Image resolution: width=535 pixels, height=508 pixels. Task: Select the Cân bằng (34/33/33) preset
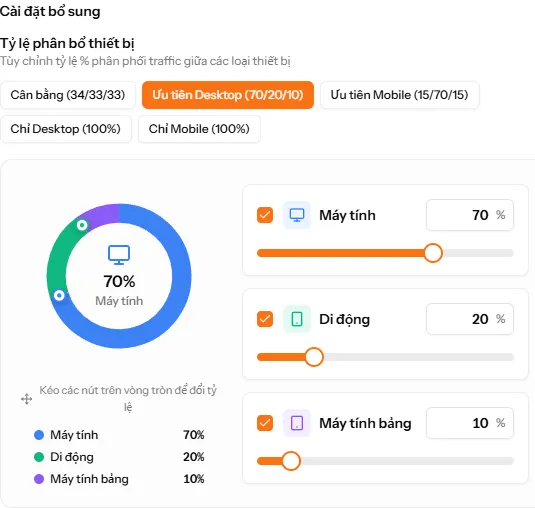pos(68,95)
